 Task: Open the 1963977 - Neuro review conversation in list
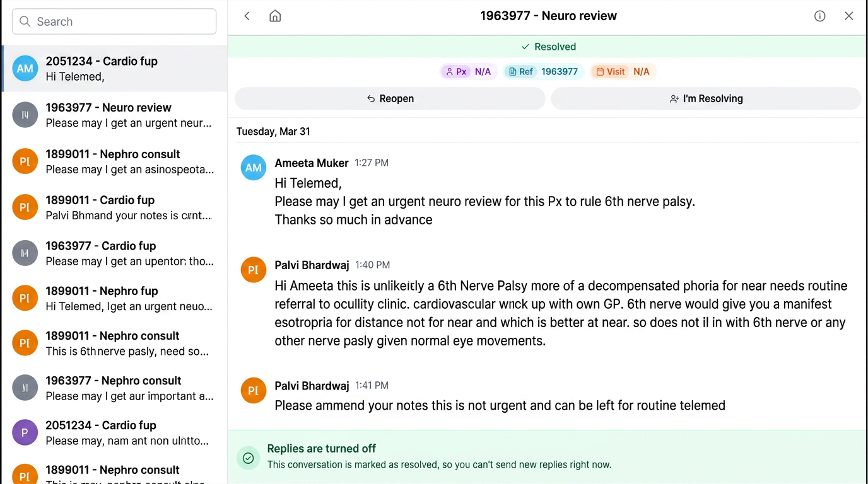[x=114, y=115]
